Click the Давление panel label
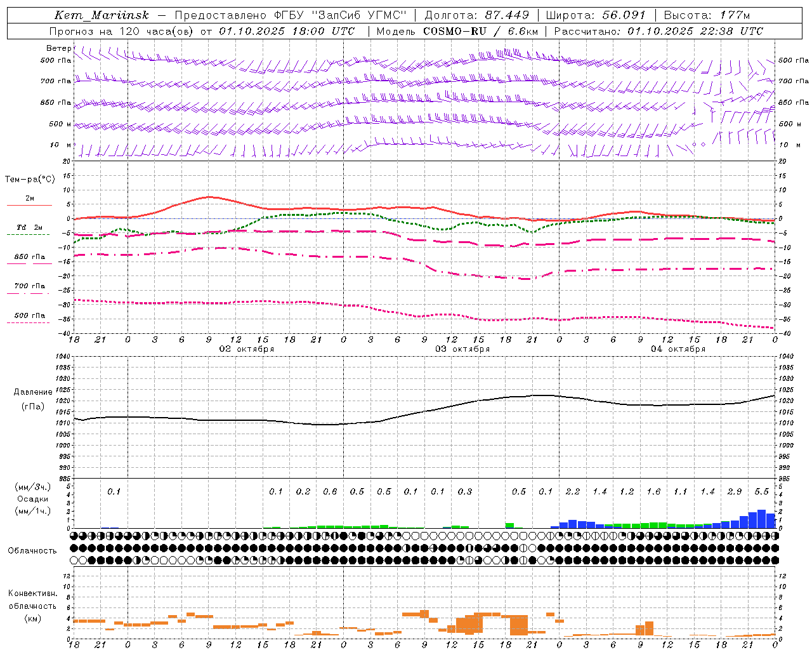The image size is (812, 650). (x=33, y=392)
